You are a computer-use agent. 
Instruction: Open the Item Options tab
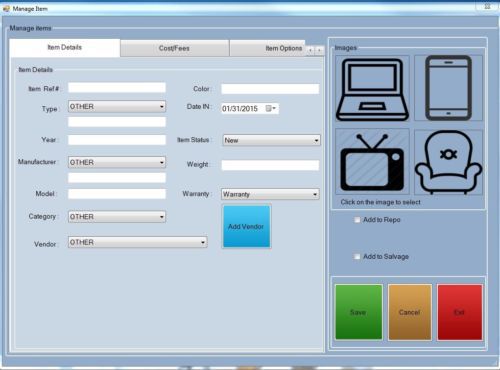pos(268,48)
